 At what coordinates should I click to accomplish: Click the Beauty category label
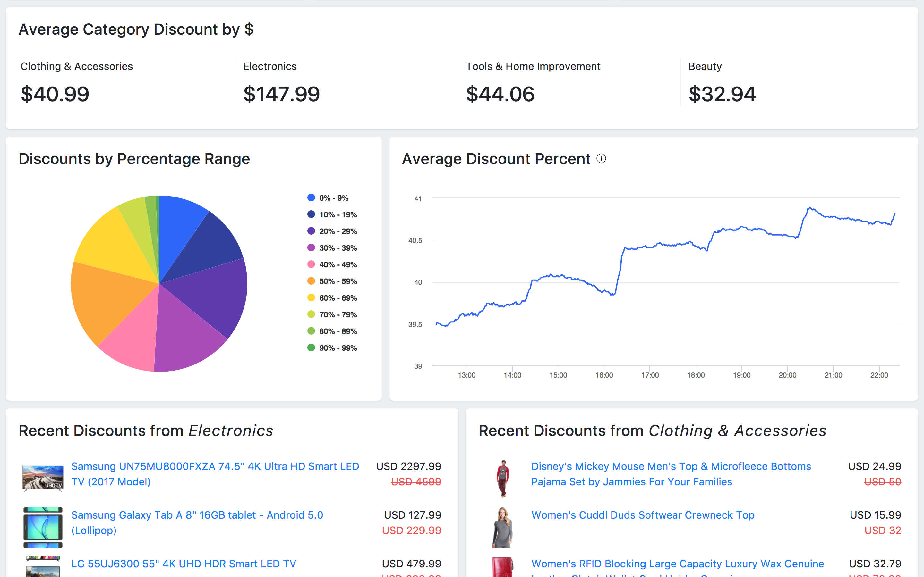(705, 66)
